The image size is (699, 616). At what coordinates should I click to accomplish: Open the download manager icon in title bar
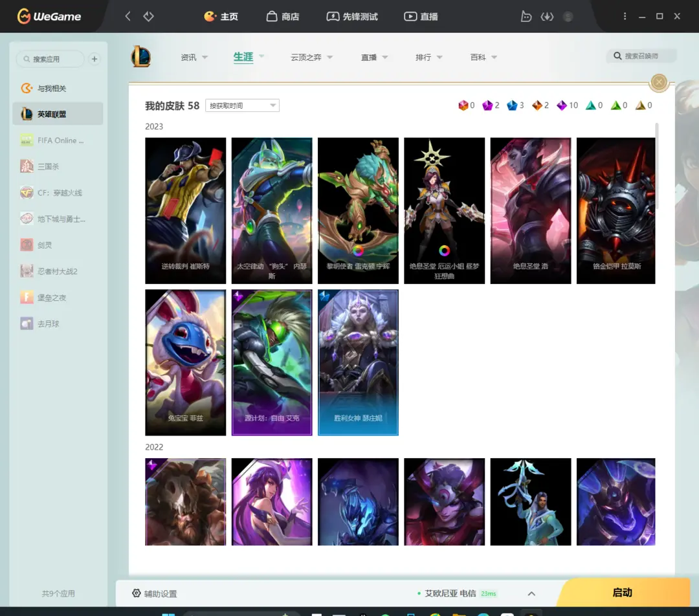click(547, 16)
